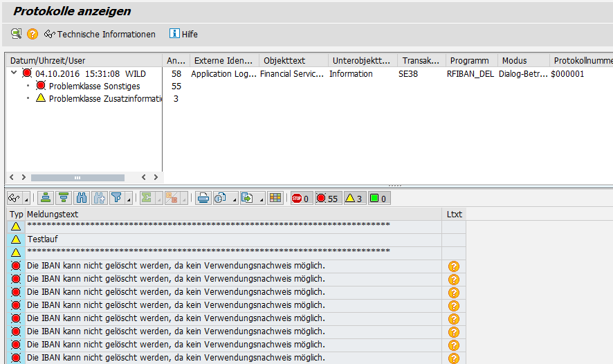
Task: Click the sort ascending toolbar icon
Action: 46,198
